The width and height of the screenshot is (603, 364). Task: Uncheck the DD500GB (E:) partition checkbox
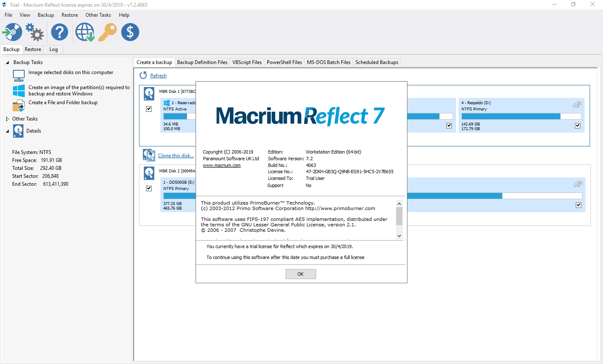click(x=579, y=205)
